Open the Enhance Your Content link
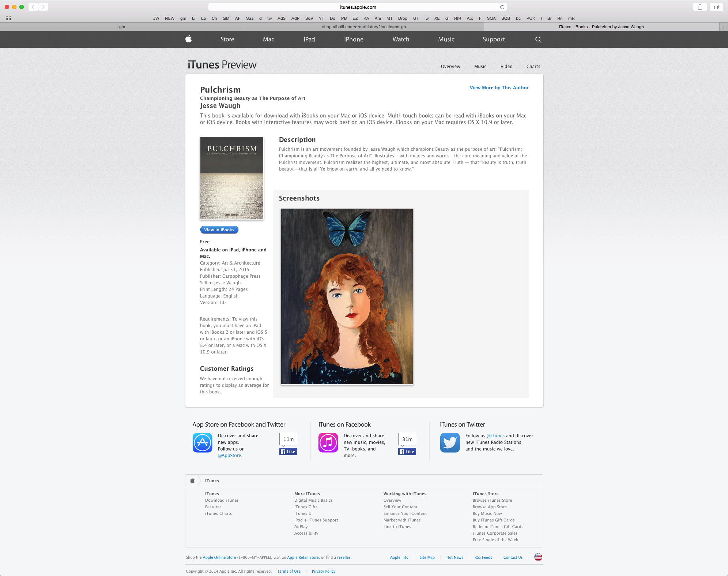Screen dimensions: 728x576 coord(405,514)
